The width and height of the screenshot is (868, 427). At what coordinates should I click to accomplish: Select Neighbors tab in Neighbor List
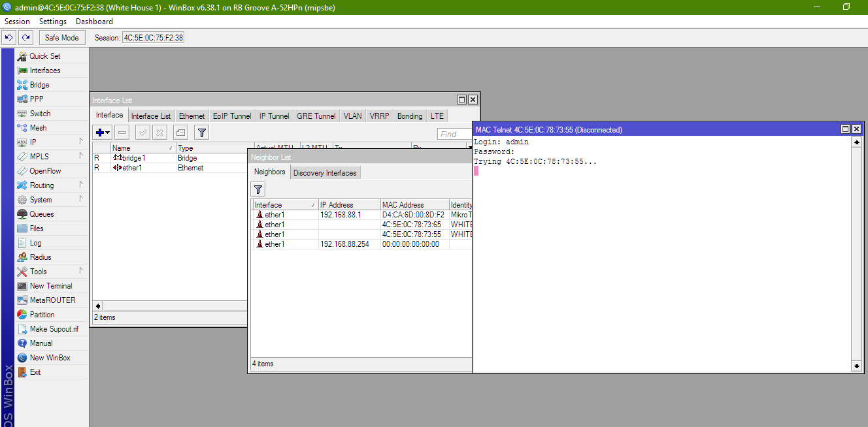pos(270,172)
